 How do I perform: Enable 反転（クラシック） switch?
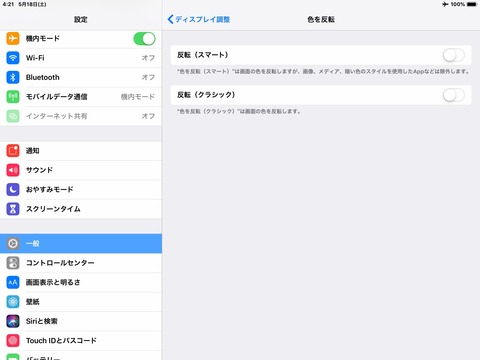pyautogui.click(x=454, y=95)
